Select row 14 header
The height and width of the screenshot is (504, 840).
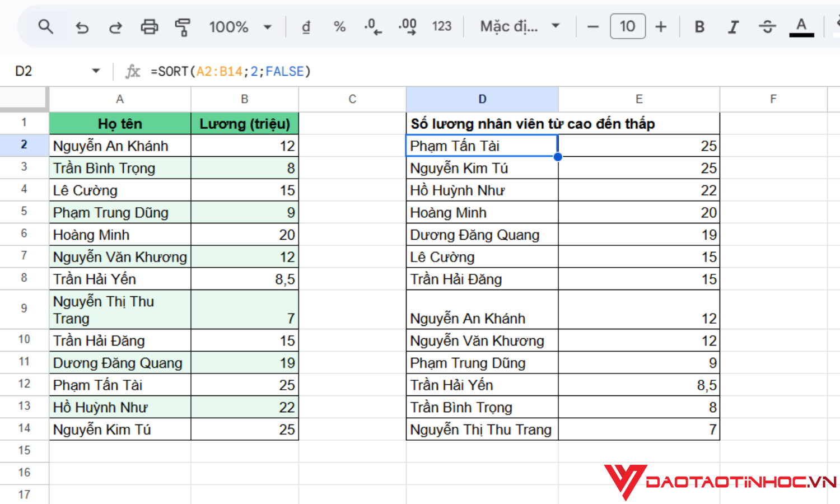click(x=24, y=429)
